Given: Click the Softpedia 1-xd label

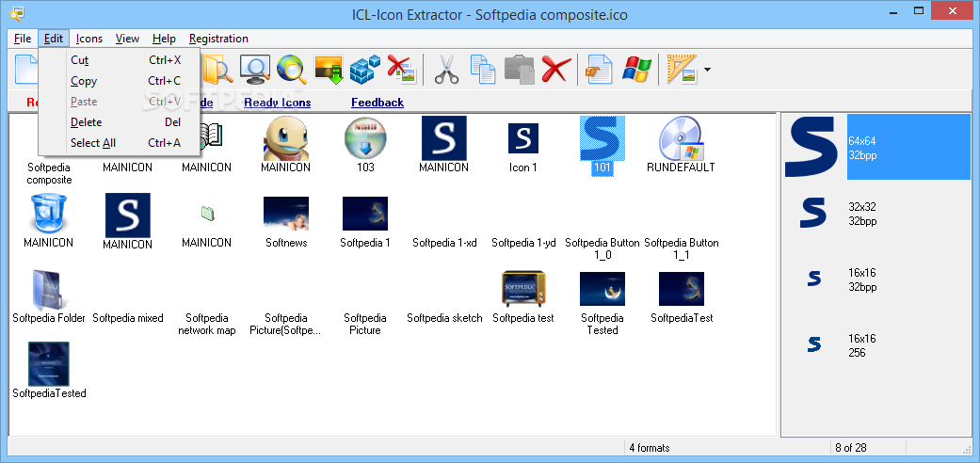Looking at the screenshot, I should (x=444, y=243).
